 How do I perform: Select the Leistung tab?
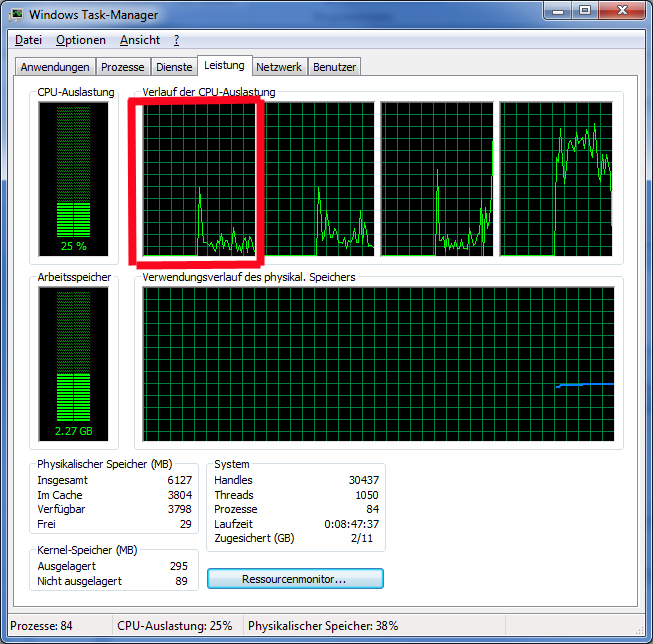pyautogui.click(x=224, y=65)
